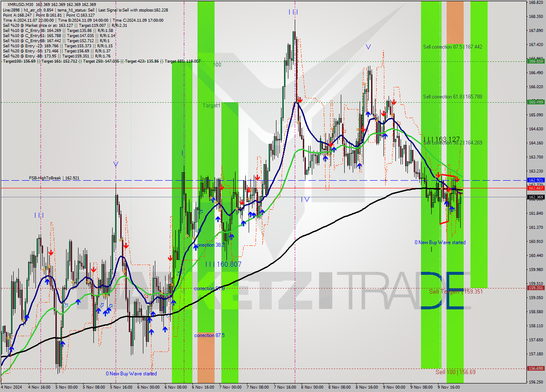Click the red 156.690 price tag

[536, 368]
